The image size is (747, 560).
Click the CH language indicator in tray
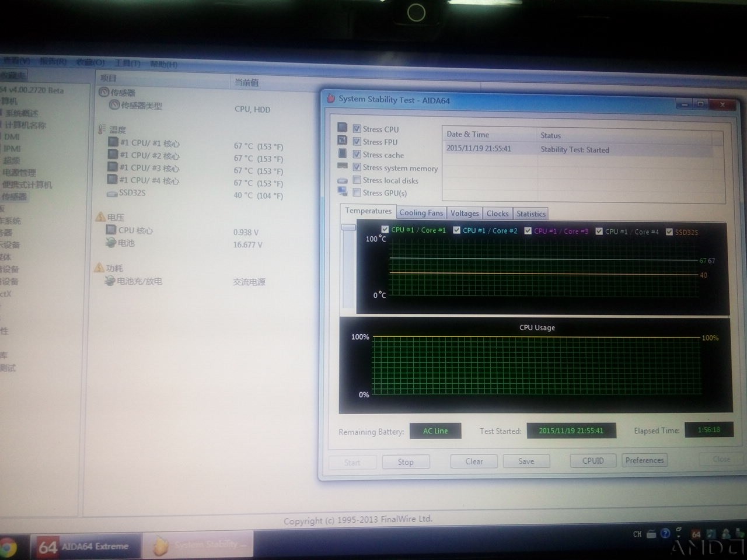click(637, 534)
